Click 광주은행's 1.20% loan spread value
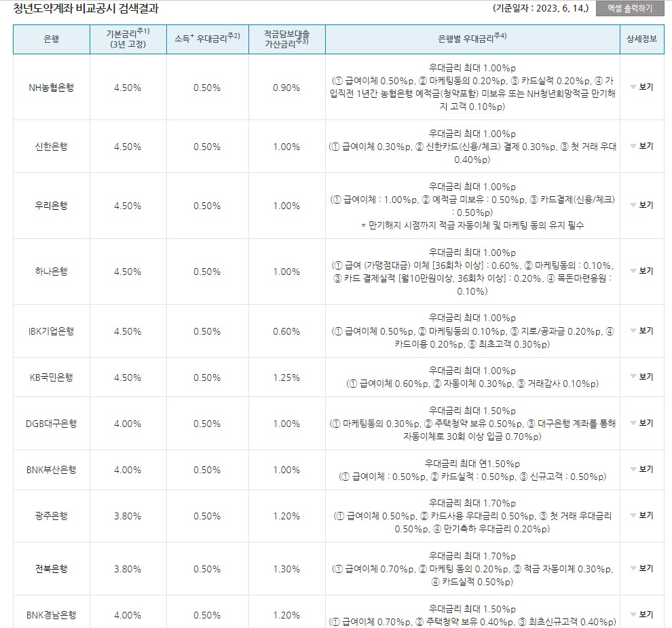This screenshot has width=672, height=628. (x=286, y=516)
